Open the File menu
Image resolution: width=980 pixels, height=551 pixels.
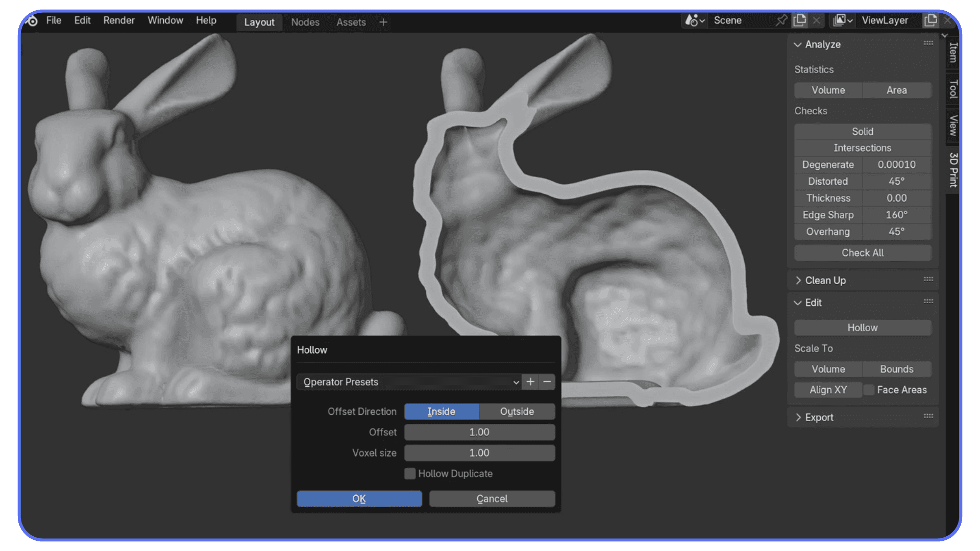pyautogui.click(x=54, y=20)
